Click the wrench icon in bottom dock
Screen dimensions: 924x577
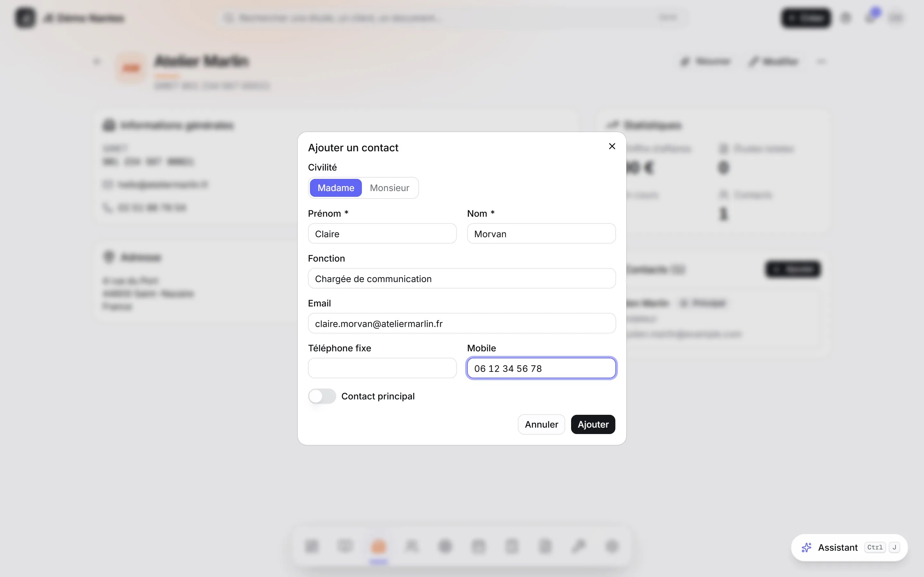(x=578, y=546)
